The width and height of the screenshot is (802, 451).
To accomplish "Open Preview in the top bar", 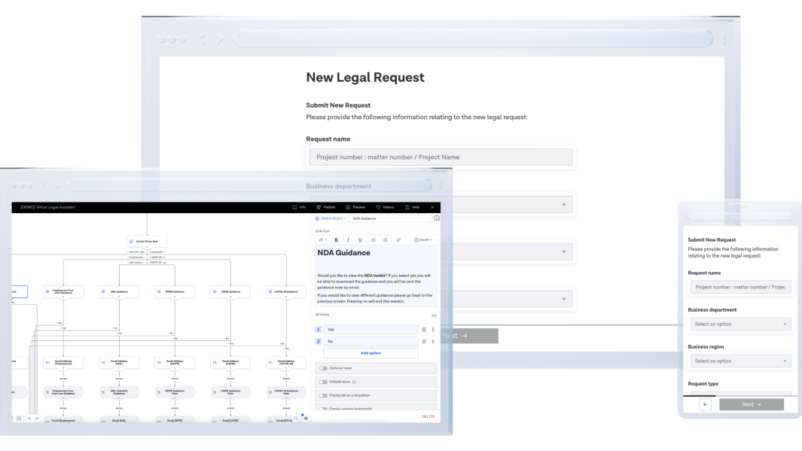I will [355, 207].
